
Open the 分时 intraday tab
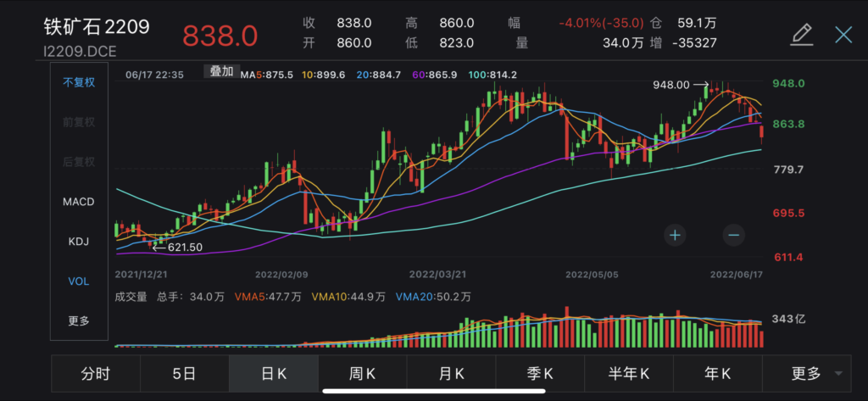(x=96, y=374)
